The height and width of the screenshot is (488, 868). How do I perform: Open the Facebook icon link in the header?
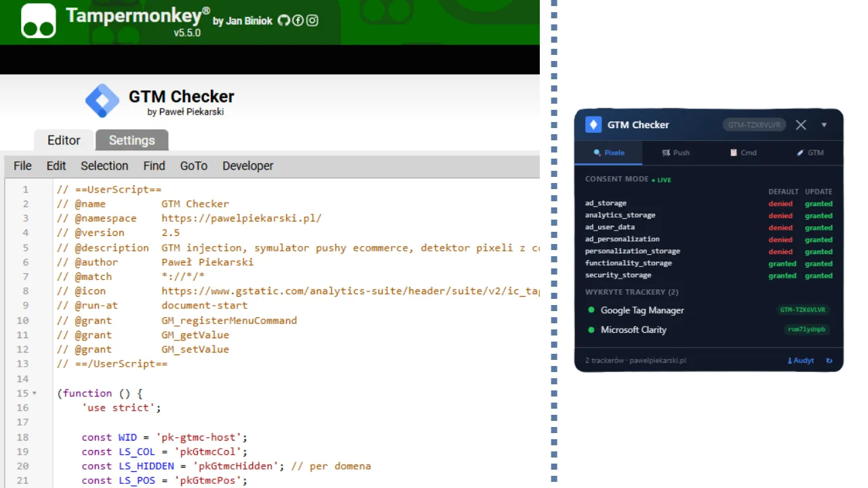tap(298, 20)
